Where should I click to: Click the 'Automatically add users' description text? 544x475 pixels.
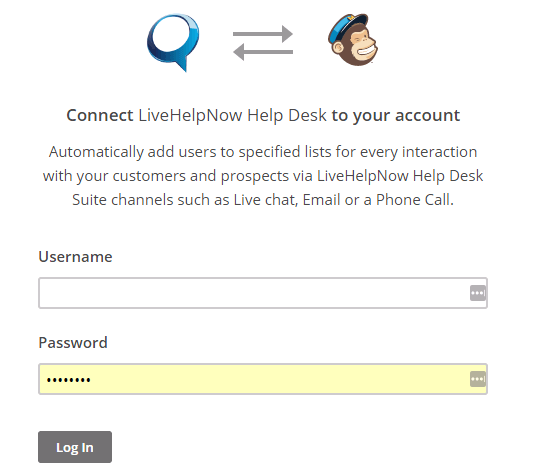[263, 176]
